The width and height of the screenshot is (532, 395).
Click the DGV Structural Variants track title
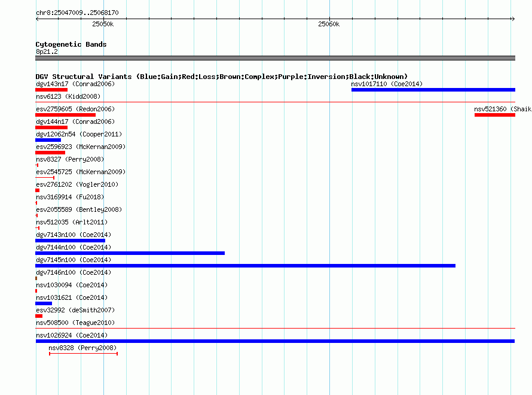tap(221, 77)
